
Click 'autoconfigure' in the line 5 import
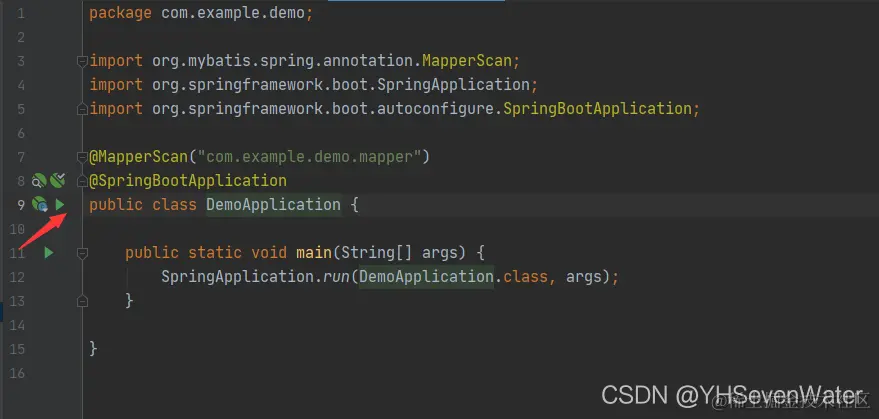[x=436, y=109]
